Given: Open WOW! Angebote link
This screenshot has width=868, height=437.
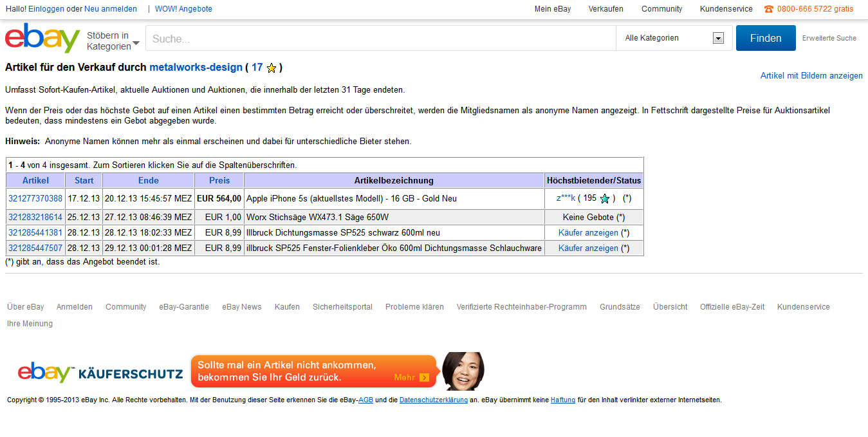Looking at the screenshot, I should (183, 9).
